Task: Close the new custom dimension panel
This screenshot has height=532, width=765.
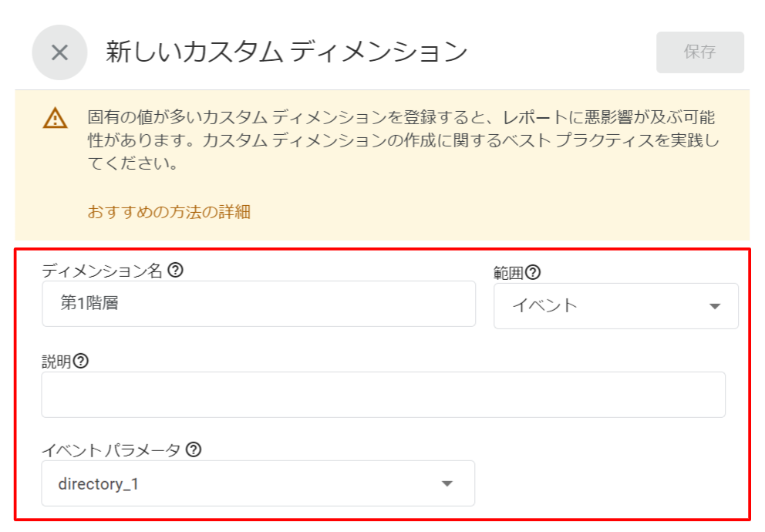Action: (x=59, y=52)
